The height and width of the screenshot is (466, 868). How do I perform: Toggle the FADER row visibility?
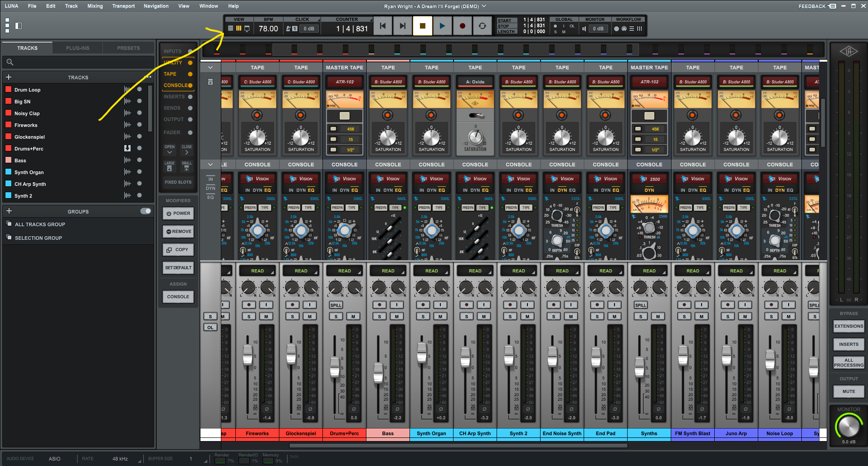click(190, 132)
